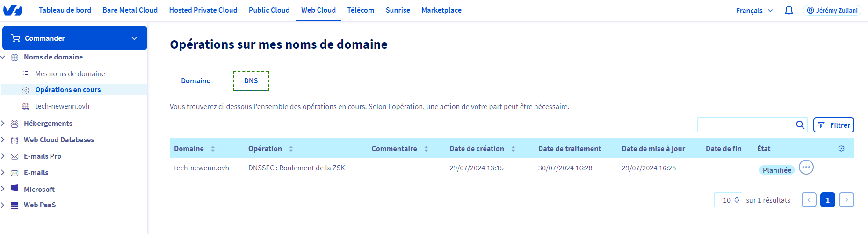
Task: Click the Hébergements icon
Action: [14, 124]
